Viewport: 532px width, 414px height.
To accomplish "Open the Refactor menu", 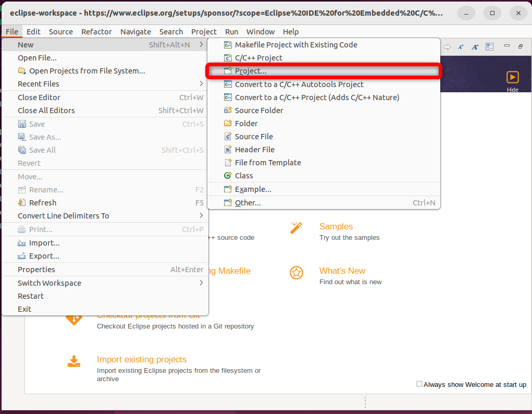I will click(x=96, y=32).
